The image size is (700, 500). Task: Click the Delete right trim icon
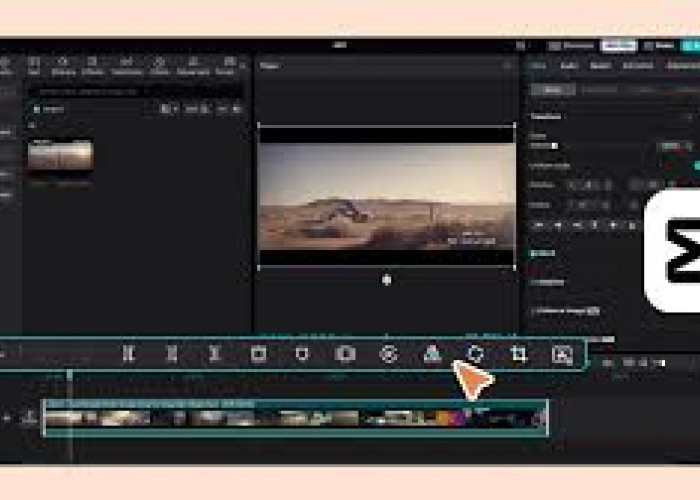[214, 354]
